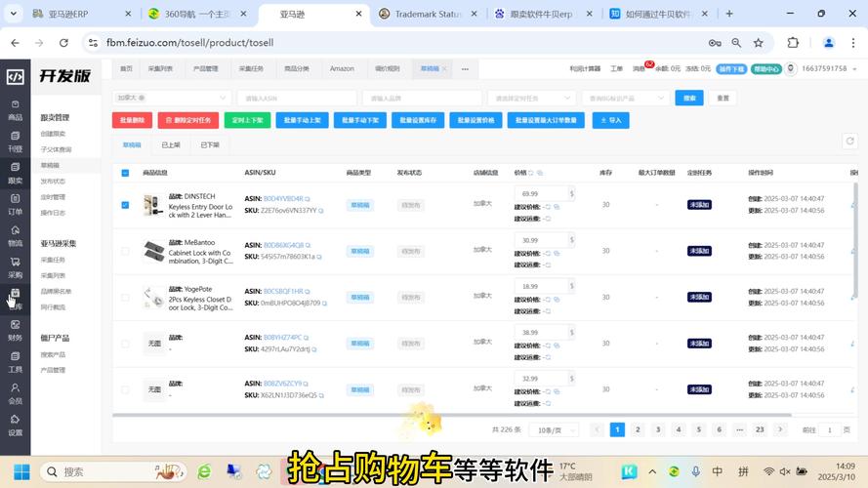Click the 重置 reset button
Image resolution: width=868 pixels, height=488 pixels.
pos(723,98)
